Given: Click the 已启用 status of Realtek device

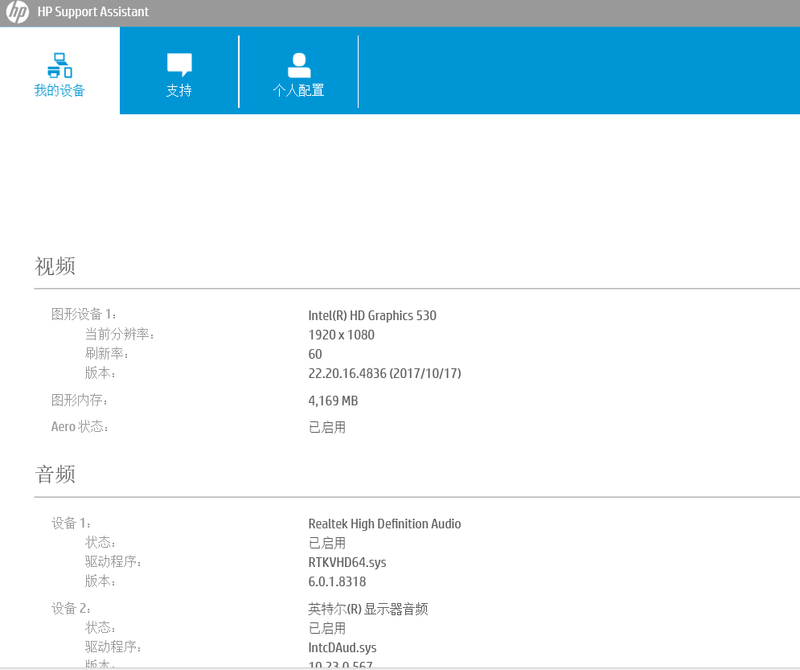Looking at the screenshot, I should point(327,543).
